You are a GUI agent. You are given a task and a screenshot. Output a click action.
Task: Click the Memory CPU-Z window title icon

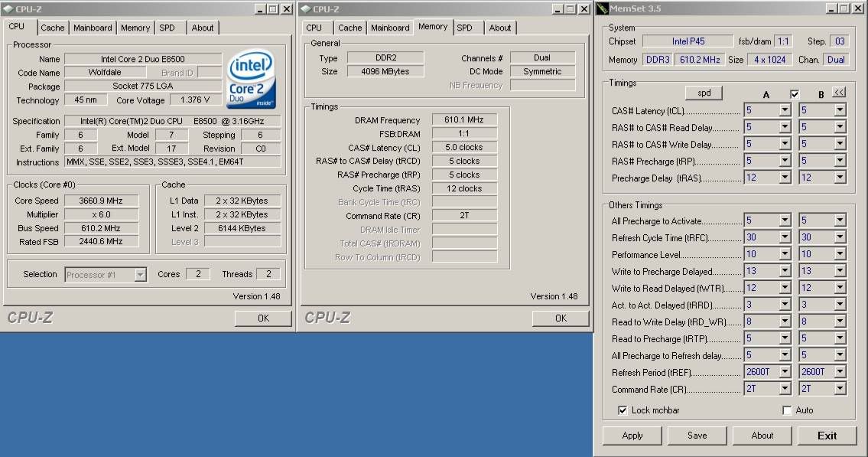click(306, 9)
